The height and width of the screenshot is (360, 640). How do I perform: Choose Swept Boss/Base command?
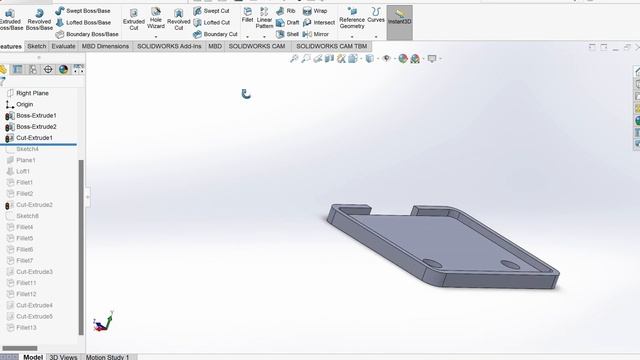[x=83, y=11]
